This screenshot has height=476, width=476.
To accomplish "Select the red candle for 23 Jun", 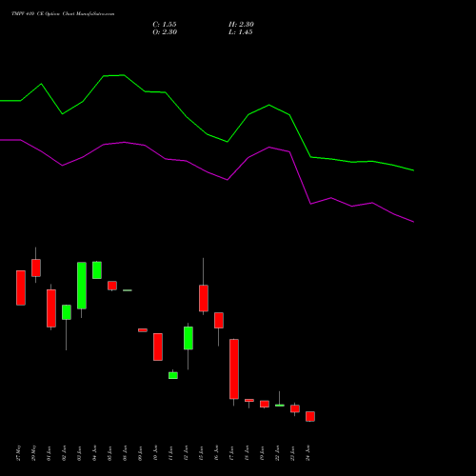I will [x=295, y=408].
